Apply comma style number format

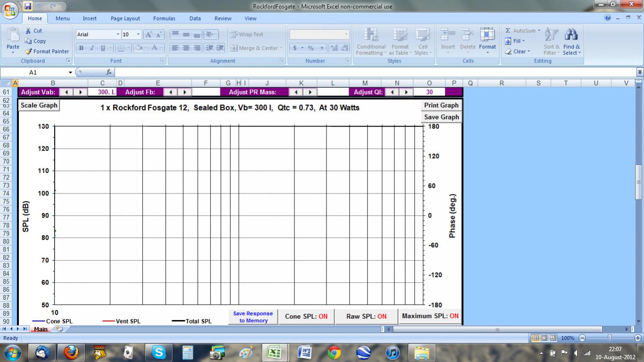[x=322, y=48]
